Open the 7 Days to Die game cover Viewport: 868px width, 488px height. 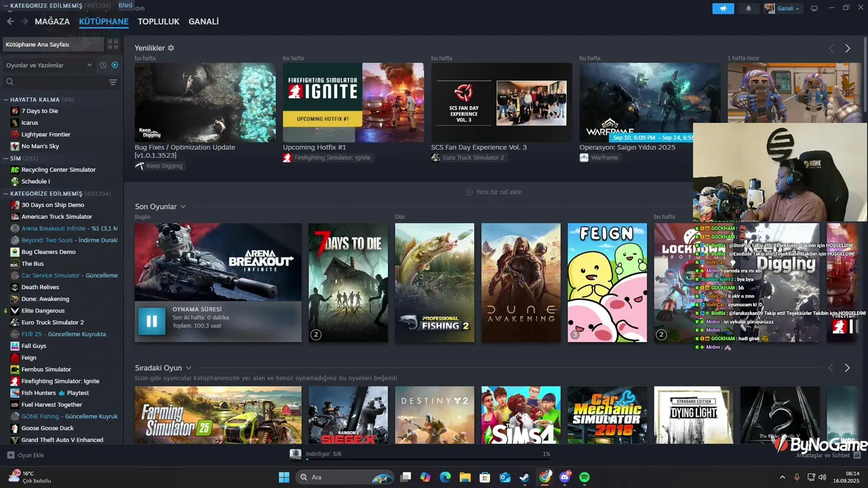coord(348,283)
